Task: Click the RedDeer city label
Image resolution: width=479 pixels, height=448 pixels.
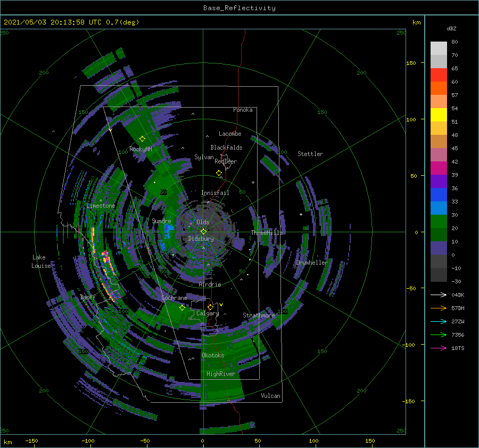Action: tap(226, 161)
